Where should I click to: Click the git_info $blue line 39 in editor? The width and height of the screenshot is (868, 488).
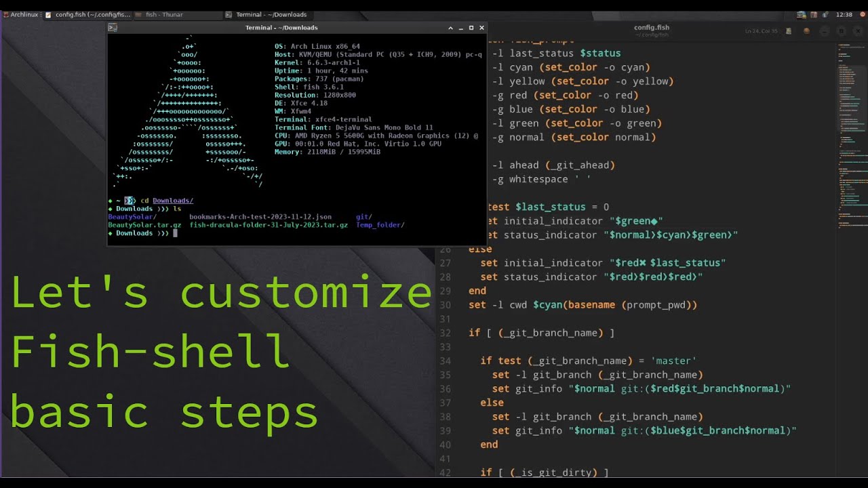tap(644, 430)
